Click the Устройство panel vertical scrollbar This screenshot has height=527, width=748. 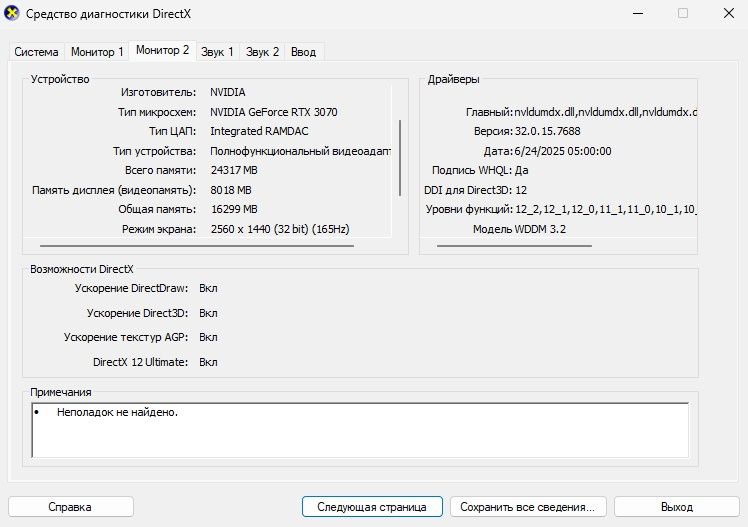[400, 158]
